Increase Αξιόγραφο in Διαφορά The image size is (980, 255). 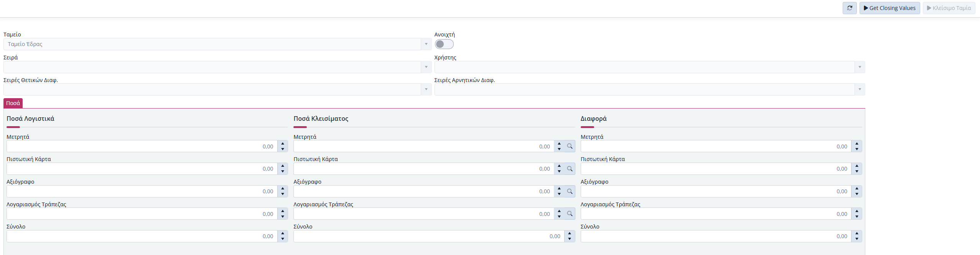(856, 189)
